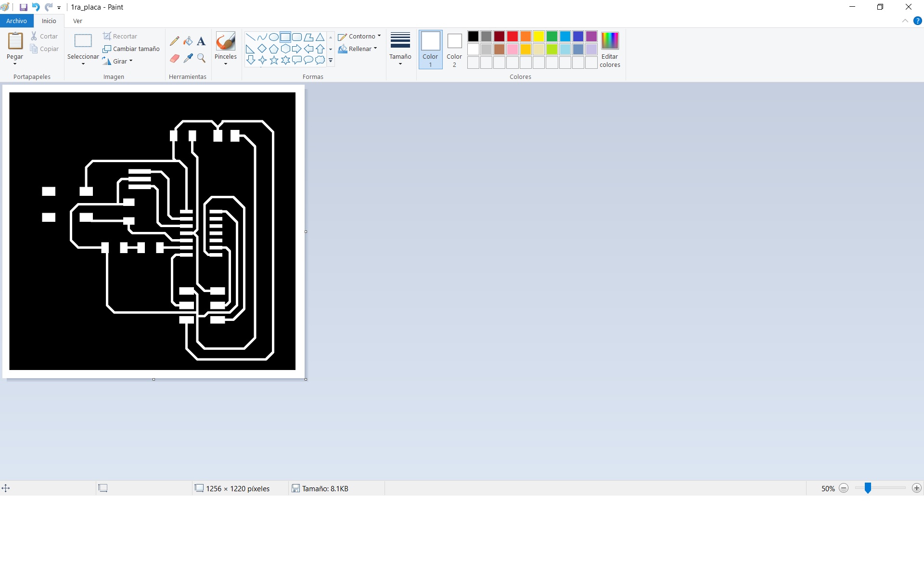
Task: Pick the red color swatch
Action: click(x=513, y=36)
